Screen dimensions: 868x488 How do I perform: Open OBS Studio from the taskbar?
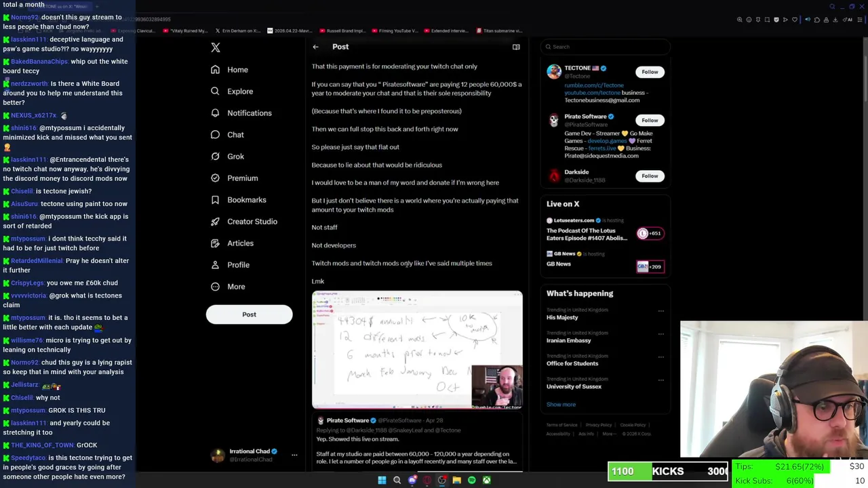click(x=442, y=480)
